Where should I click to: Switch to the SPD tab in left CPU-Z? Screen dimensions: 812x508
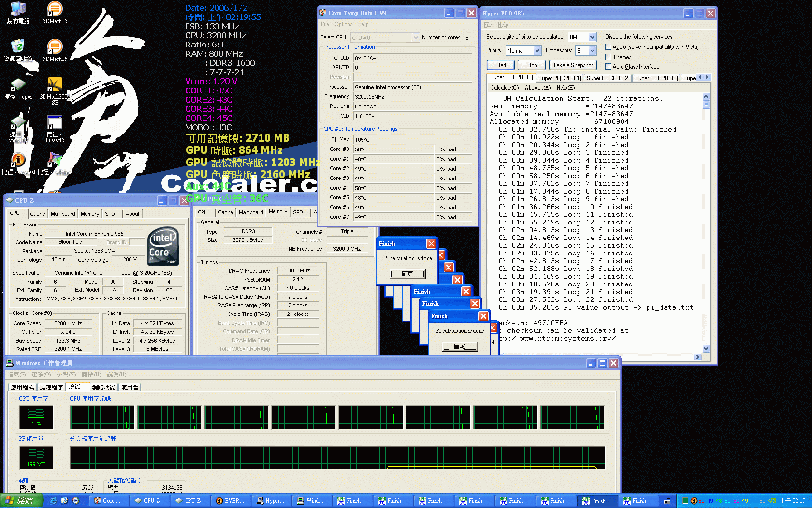[x=110, y=214]
